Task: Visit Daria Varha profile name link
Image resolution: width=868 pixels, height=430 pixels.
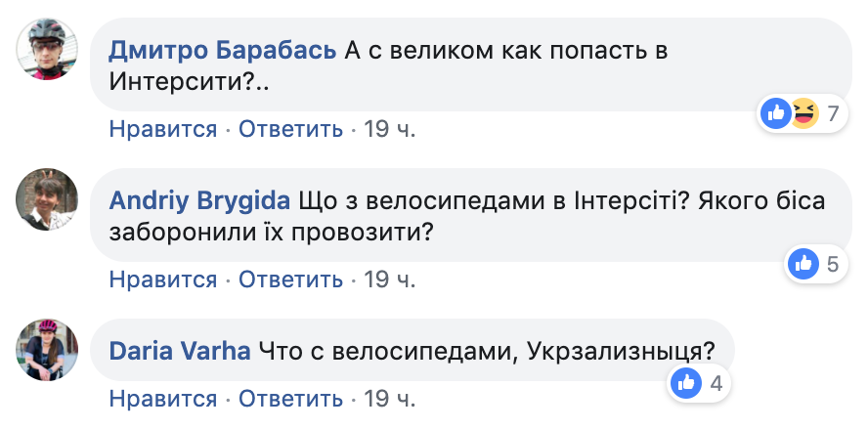Action: coord(180,350)
